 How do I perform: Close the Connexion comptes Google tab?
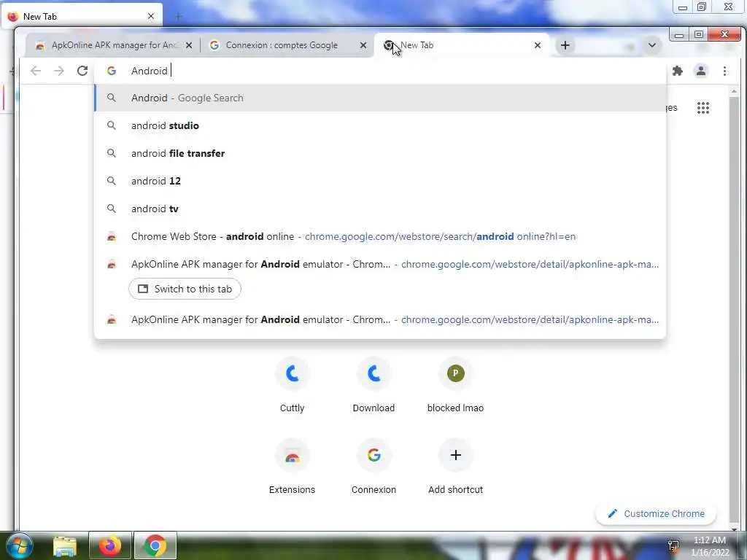[363, 45]
